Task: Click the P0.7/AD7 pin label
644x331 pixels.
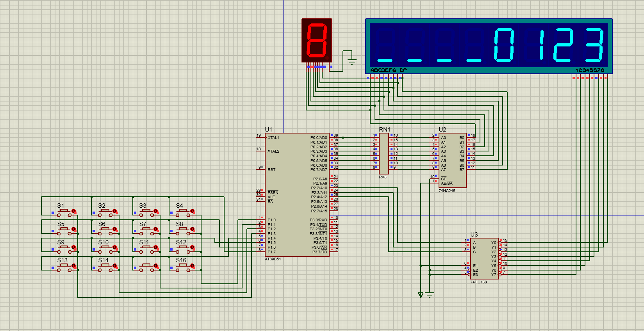Action: pos(319,170)
